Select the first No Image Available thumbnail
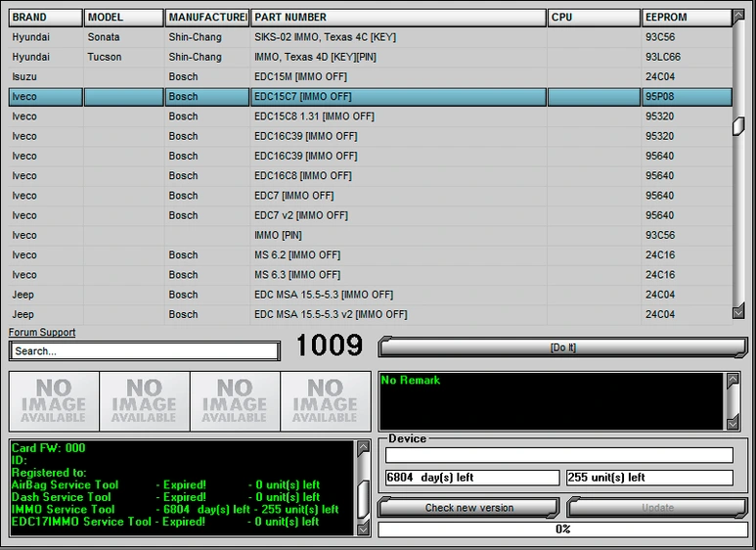Screen dimensions: 756x550 [54, 401]
